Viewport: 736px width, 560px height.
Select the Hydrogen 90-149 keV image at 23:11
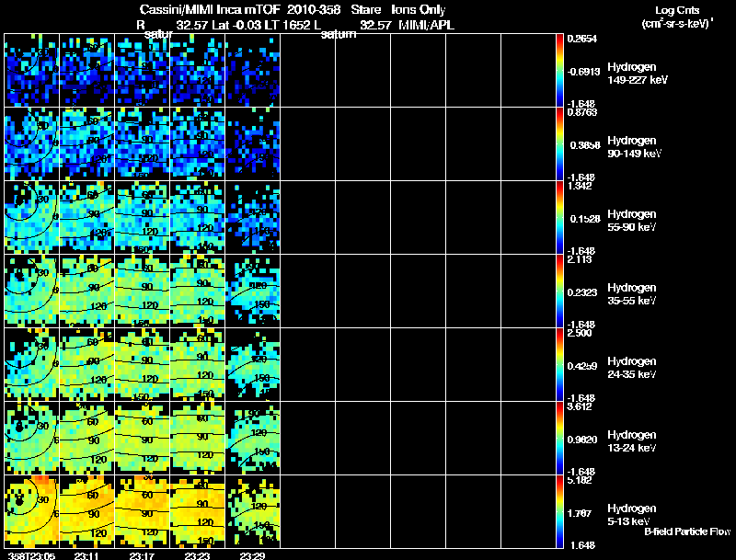coord(87,144)
